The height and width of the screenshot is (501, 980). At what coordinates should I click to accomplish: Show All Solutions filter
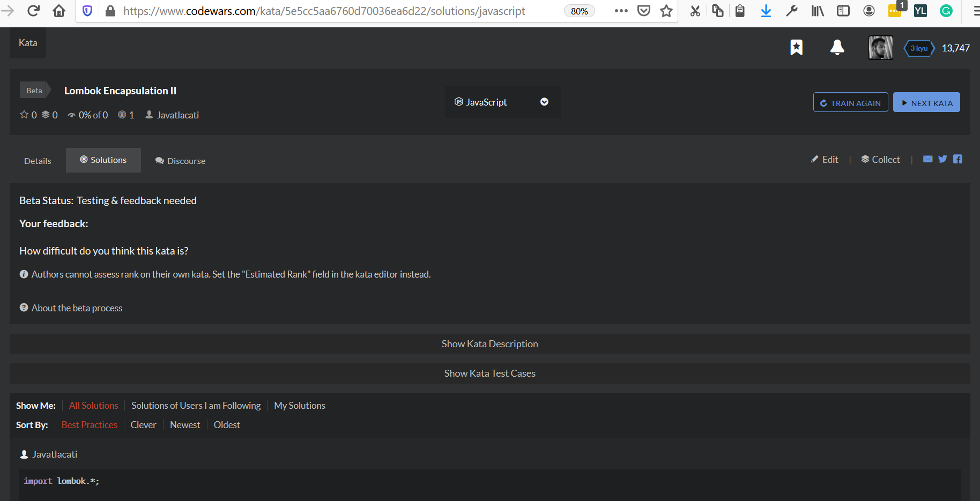pyautogui.click(x=93, y=406)
